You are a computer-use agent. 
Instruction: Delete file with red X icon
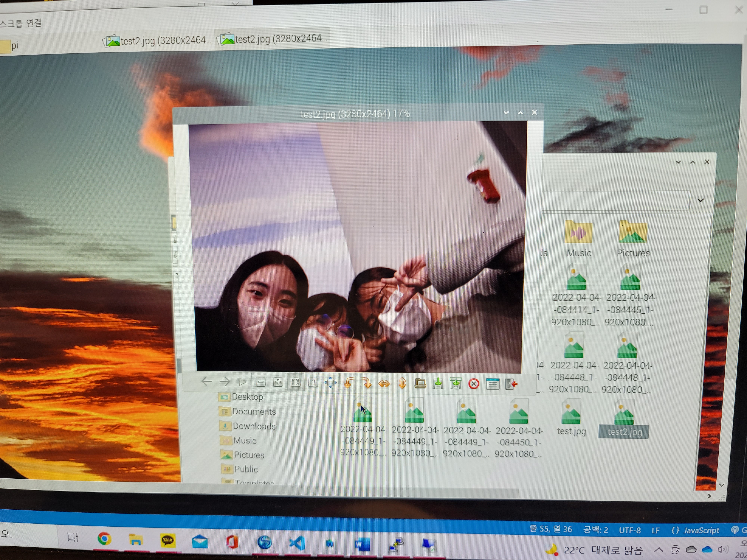(473, 384)
